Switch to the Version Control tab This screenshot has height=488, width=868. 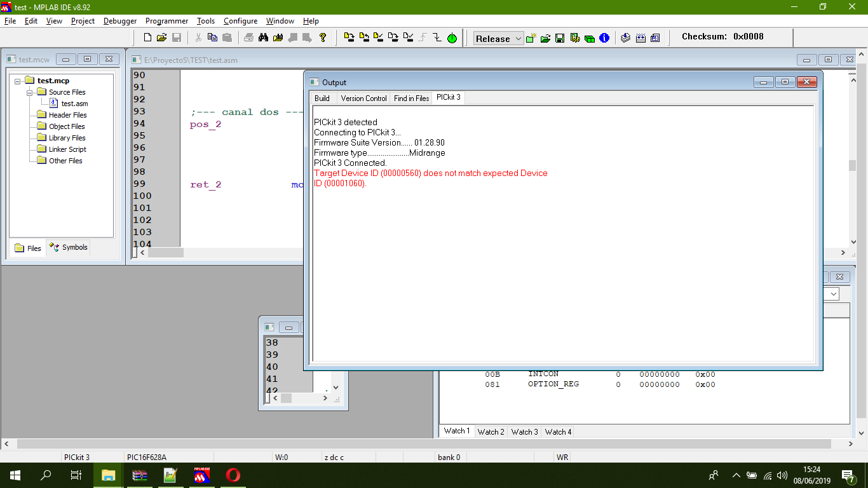[x=363, y=98]
